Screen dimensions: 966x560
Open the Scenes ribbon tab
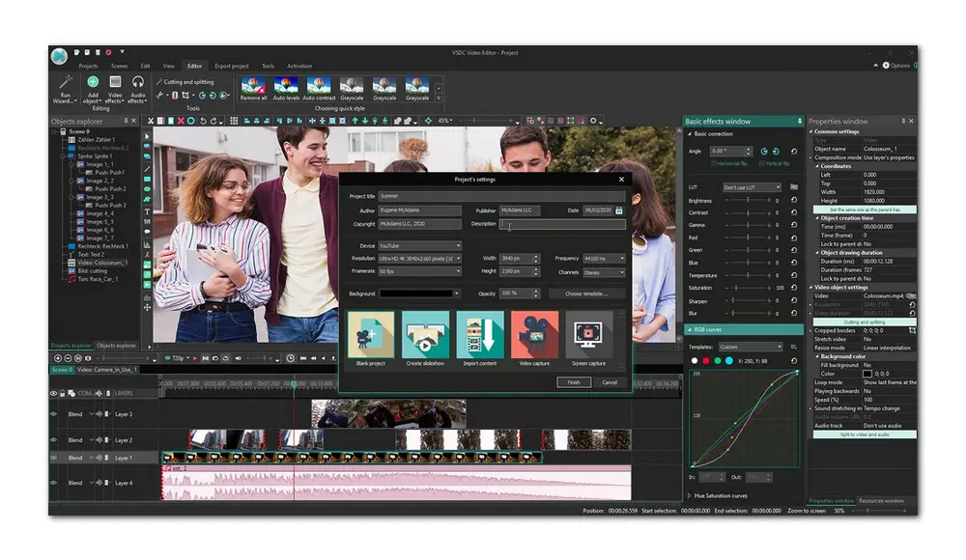pyautogui.click(x=119, y=66)
